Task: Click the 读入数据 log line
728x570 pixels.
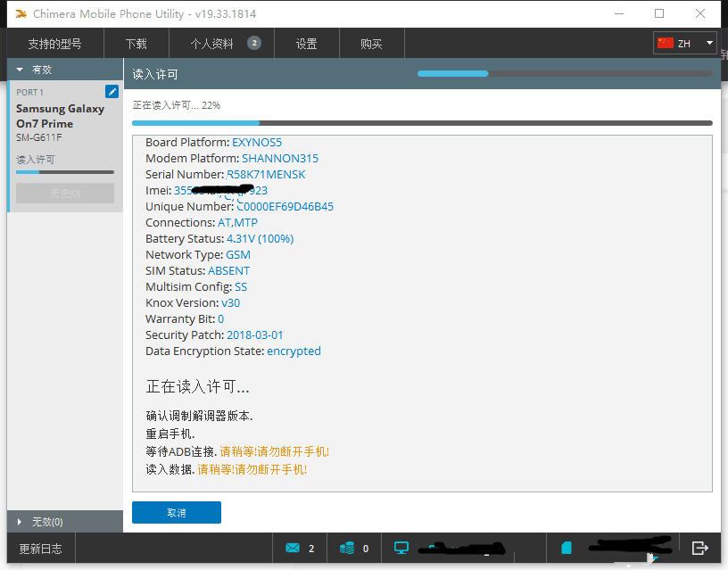Action: click(x=227, y=470)
